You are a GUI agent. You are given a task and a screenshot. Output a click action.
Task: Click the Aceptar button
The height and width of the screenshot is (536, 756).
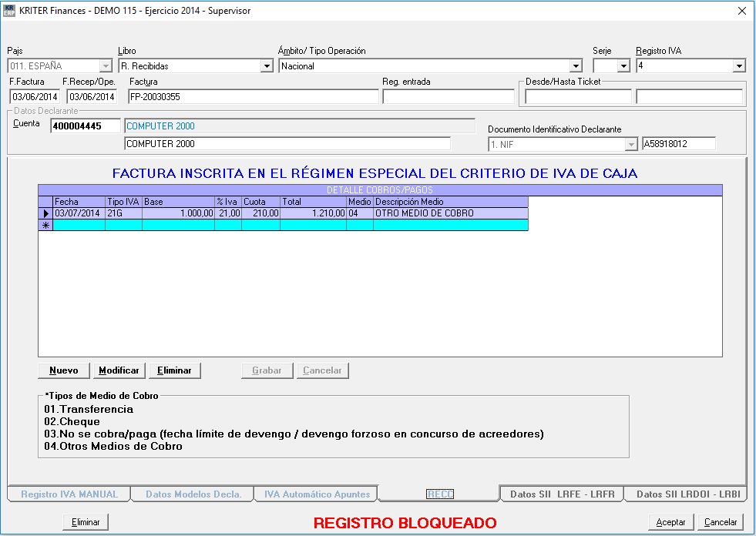coord(670,522)
